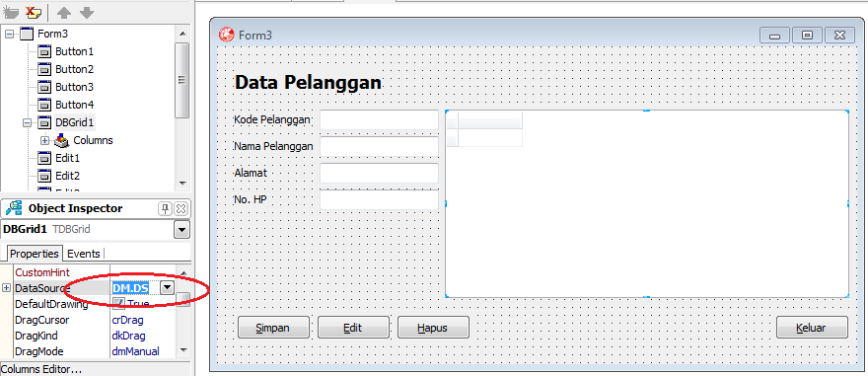The width and height of the screenshot is (868, 376).
Task: Select the Alamat label
Action: tap(251, 173)
